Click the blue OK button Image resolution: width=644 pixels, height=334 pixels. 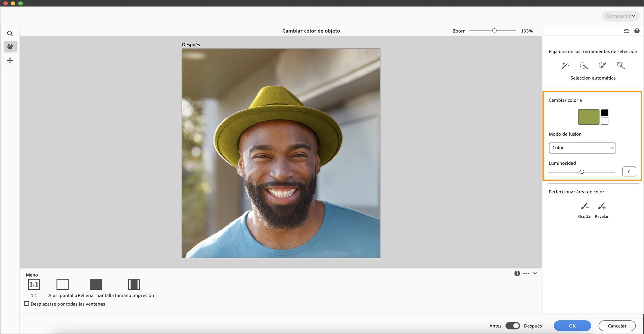point(572,326)
